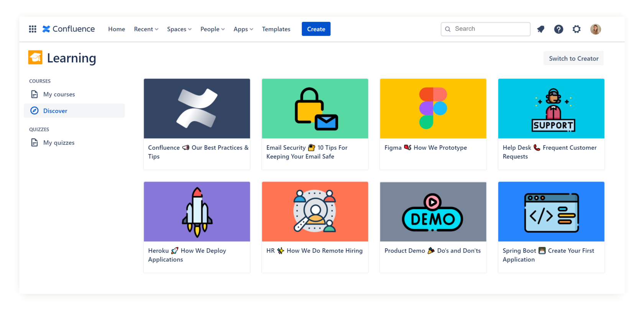Open the Help Desk support thumbnail
Screen dimensions: 644x316
pos(551,108)
